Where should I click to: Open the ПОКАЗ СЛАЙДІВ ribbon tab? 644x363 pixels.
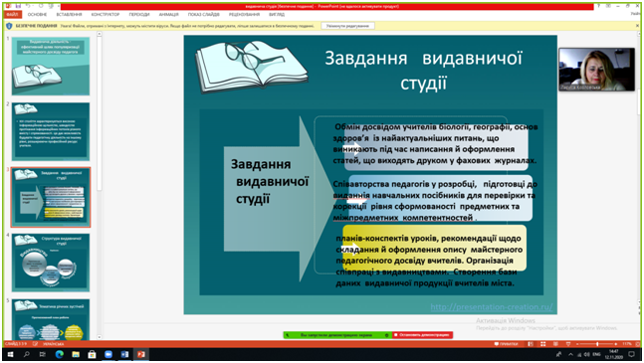[204, 14]
